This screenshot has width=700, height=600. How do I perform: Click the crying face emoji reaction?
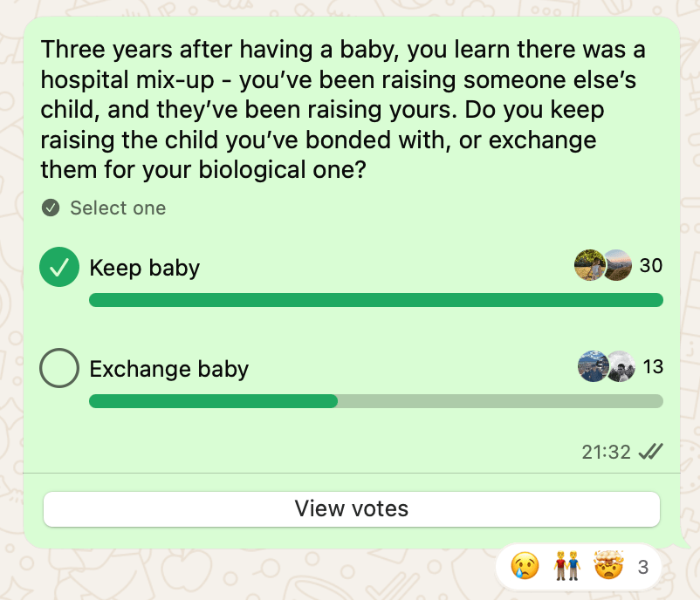click(525, 568)
